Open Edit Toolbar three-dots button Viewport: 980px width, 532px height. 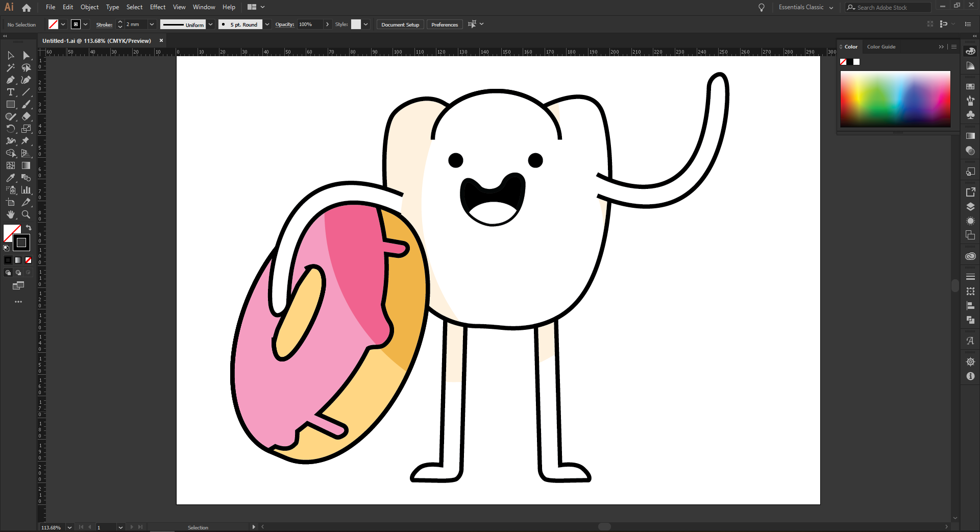18,302
